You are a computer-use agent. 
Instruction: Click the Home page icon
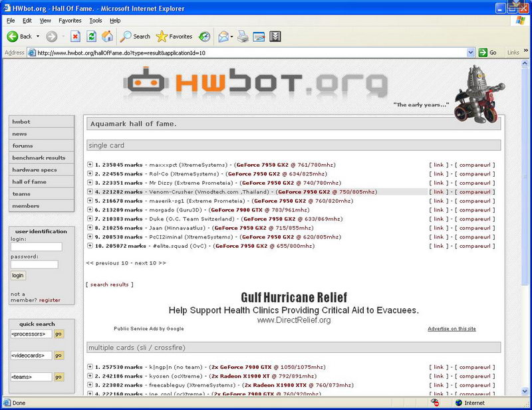coord(107,37)
